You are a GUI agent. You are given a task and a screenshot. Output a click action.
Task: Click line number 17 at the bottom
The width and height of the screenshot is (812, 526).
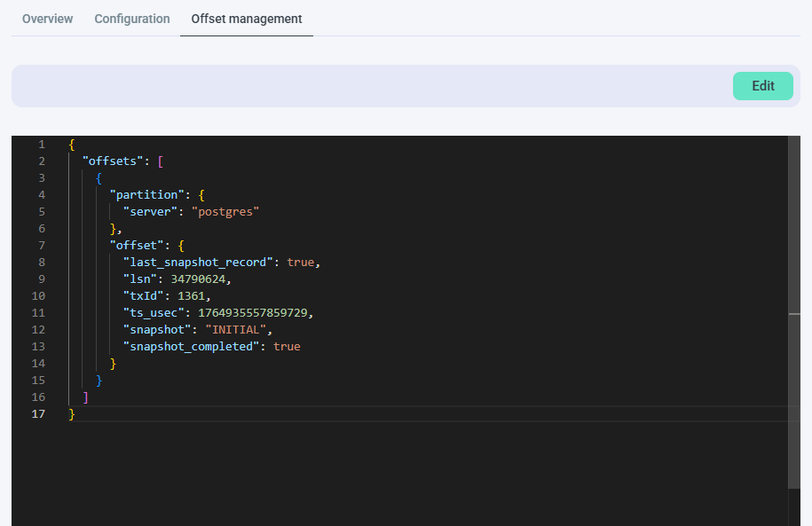click(x=37, y=413)
